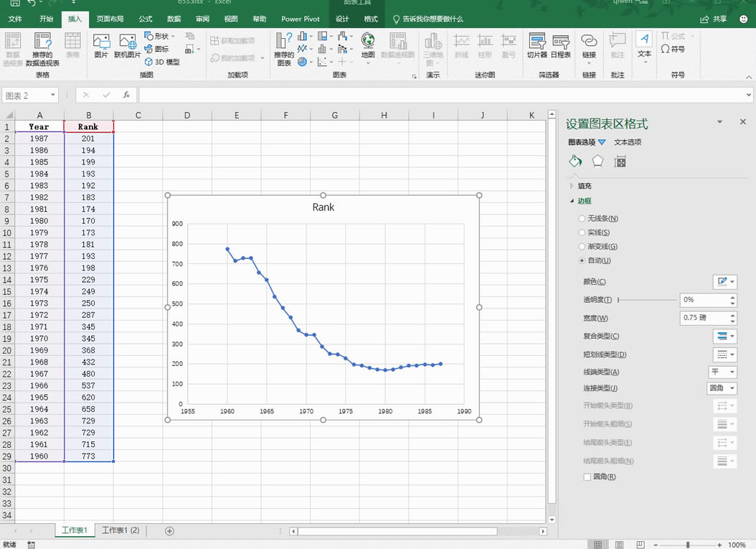756x549 pixels.
Task: Open the 颜色 color picker in border settings
Action: click(x=726, y=281)
